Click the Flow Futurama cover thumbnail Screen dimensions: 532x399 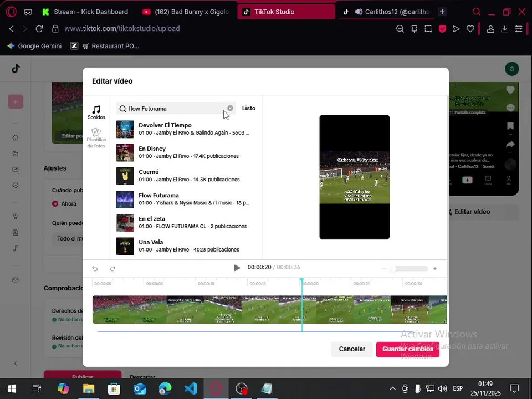click(x=125, y=199)
